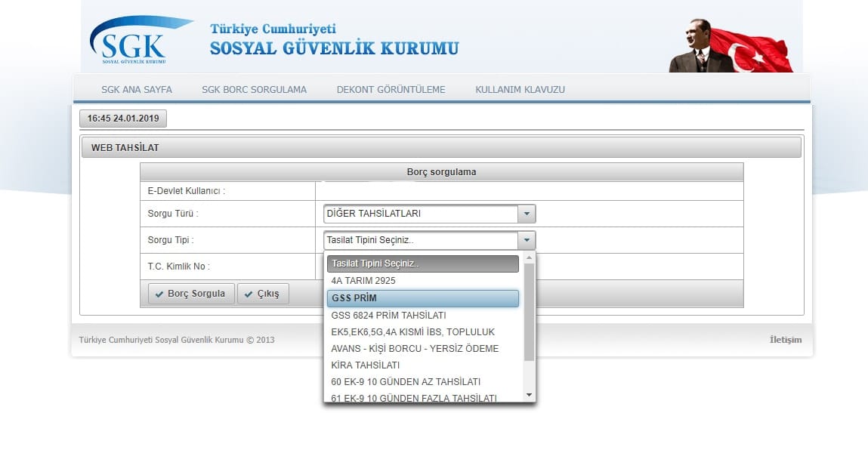This screenshot has width=868, height=450.
Task: Choose KİRA TAHSİLATI from dropdown list
Action: coord(365,365)
